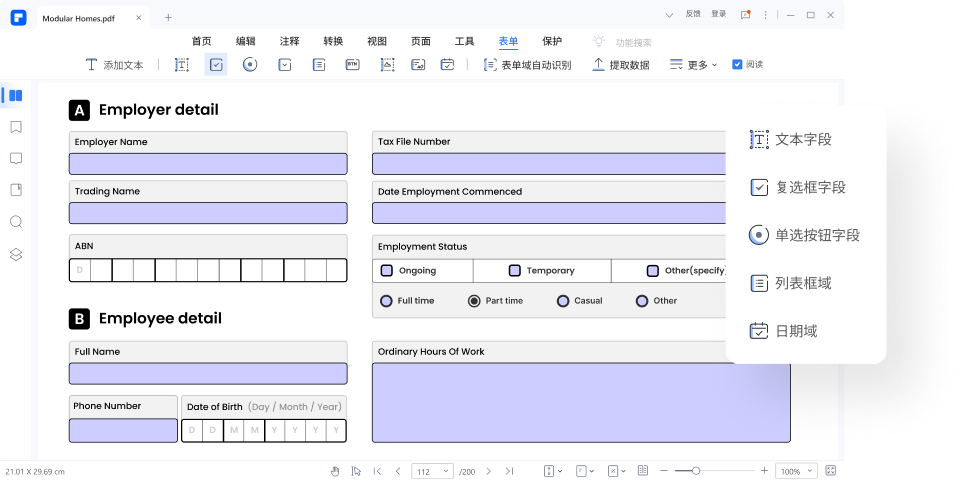This screenshot has height=482, width=967.
Task: Open the search panel in left sidebar
Action: (16, 222)
